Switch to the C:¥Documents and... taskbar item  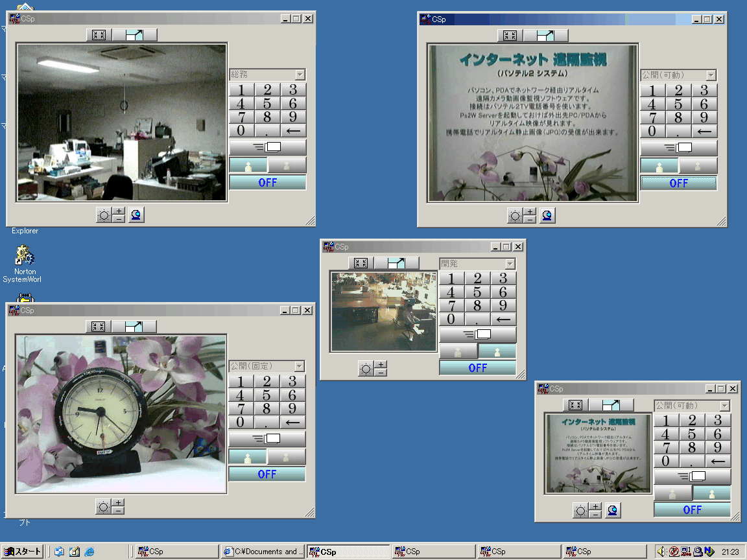pyautogui.click(x=262, y=552)
